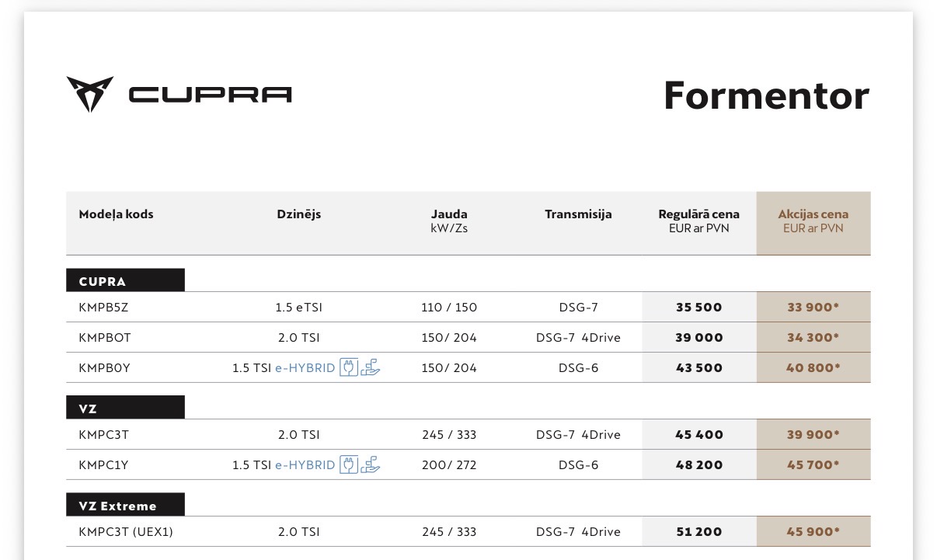Select the e-HYBRID link in the KMPB0Y row
This screenshot has width=937, height=560.
pos(305,368)
